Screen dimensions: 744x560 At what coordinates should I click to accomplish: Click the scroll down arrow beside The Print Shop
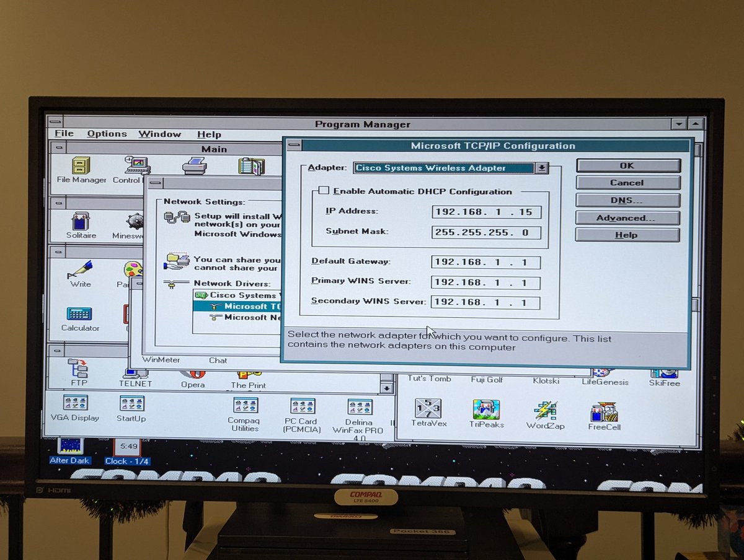point(387,388)
